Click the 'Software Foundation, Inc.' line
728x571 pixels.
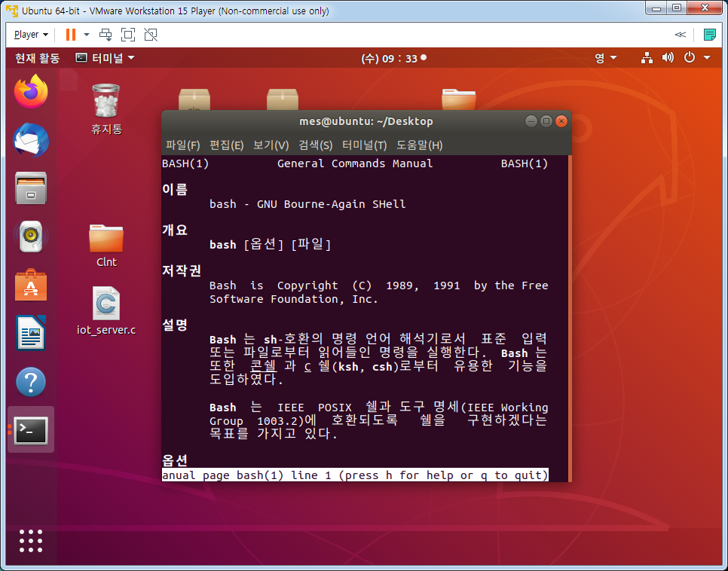pyautogui.click(x=293, y=299)
